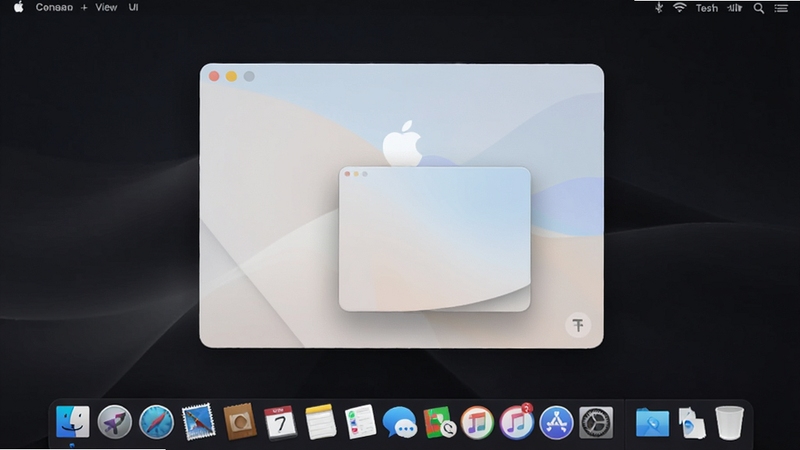This screenshot has width=800, height=450.
Task: Click the status icon beside Tesh
Action: (735, 8)
